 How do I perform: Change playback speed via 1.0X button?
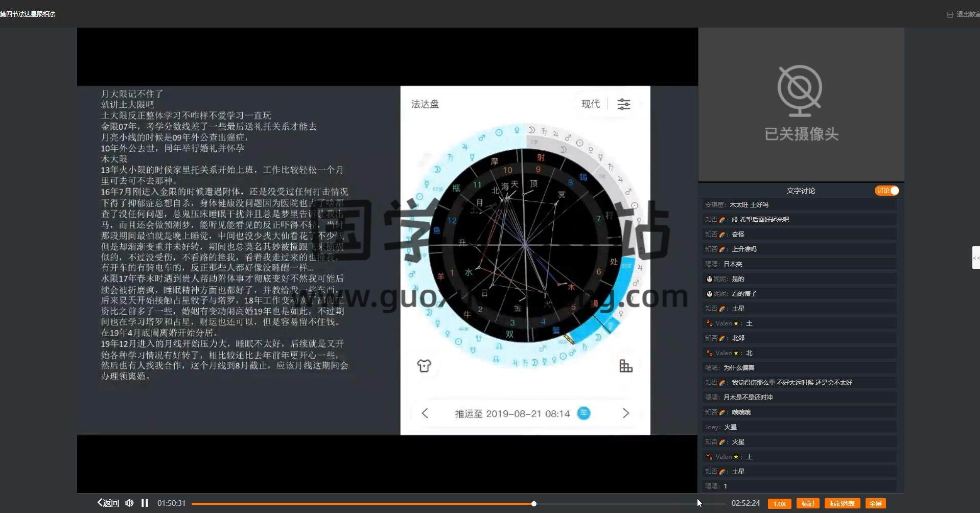[x=780, y=504]
